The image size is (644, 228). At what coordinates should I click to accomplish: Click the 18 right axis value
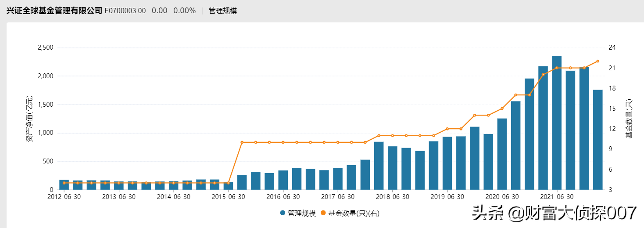coord(612,88)
